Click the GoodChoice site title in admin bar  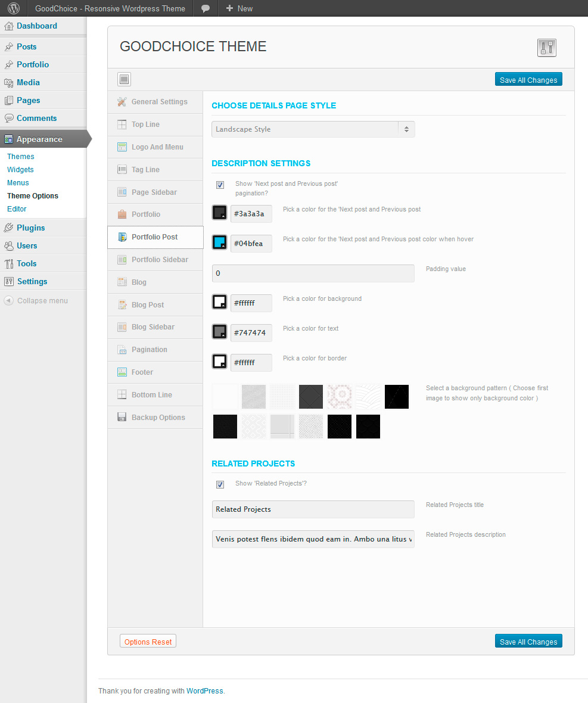[110, 8]
